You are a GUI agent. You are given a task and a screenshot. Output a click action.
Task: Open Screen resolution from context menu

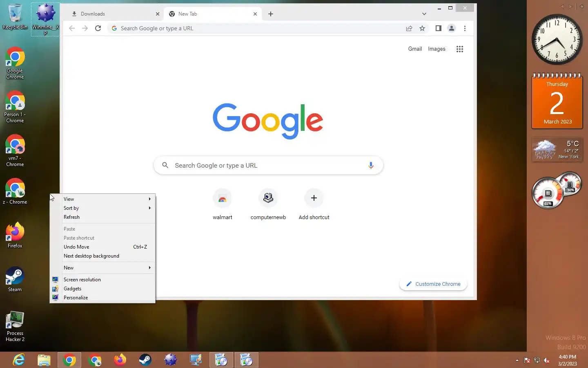tap(102, 280)
